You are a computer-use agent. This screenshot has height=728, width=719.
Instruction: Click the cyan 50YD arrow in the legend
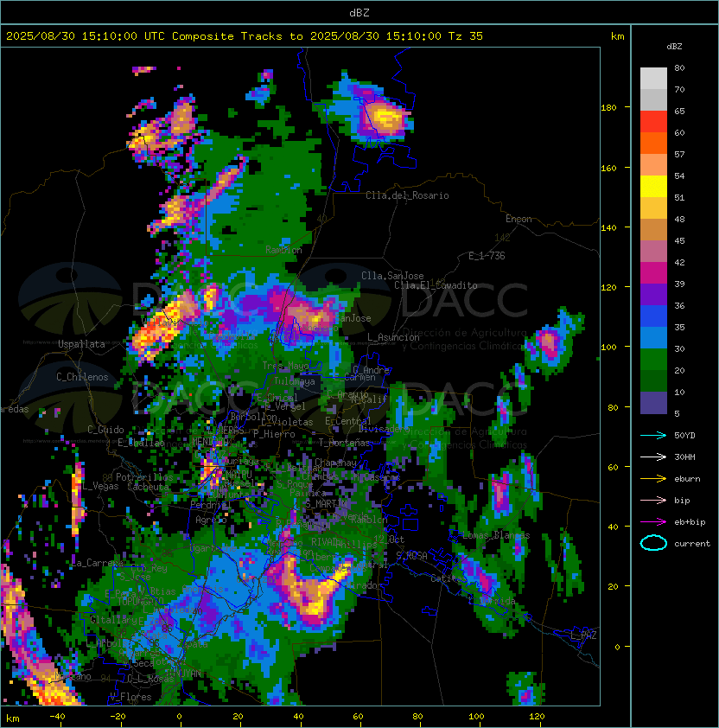[653, 435]
